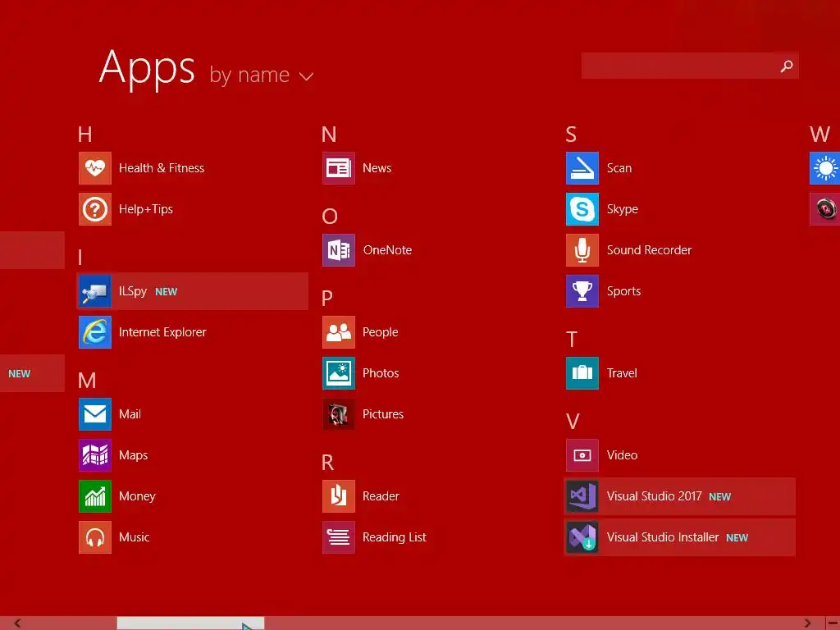The width and height of the screenshot is (840, 630).
Task: Open the Photos app icon
Action: (x=339, y=373)
